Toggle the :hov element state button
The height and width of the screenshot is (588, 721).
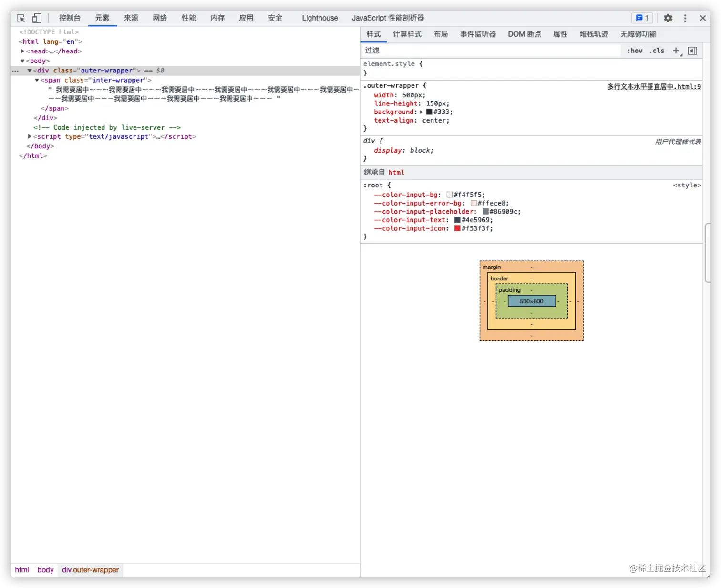(x=635, y=51)
